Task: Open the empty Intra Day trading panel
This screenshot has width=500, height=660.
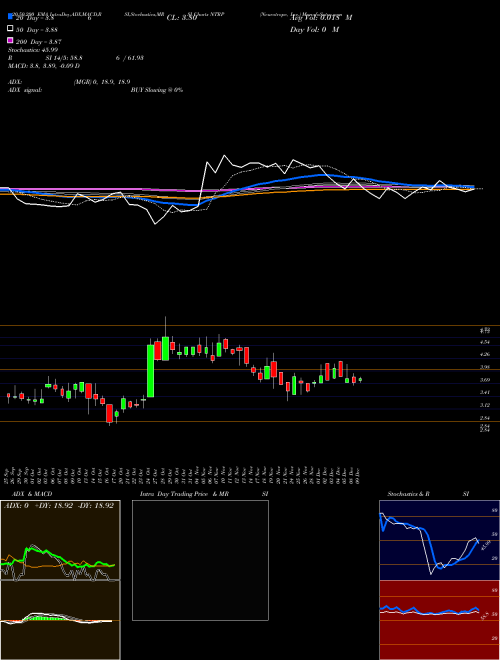Action: [x=200, y=560]
